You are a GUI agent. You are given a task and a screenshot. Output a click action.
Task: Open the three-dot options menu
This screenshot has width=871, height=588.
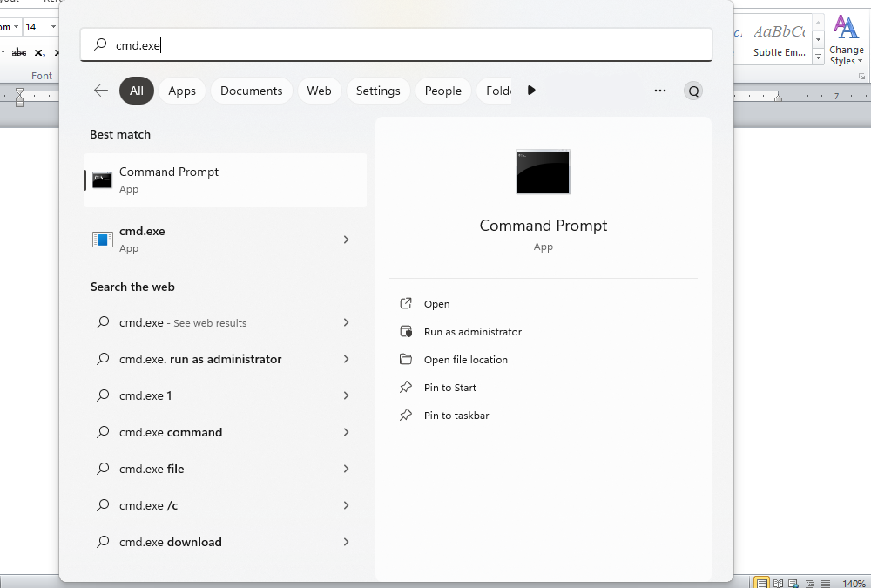(x=660, y=91)
